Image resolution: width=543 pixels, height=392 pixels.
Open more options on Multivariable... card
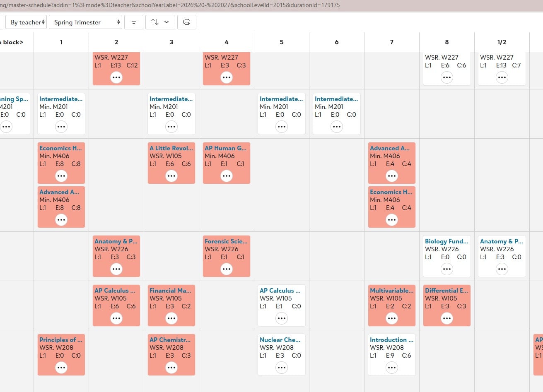pos(392,318)
